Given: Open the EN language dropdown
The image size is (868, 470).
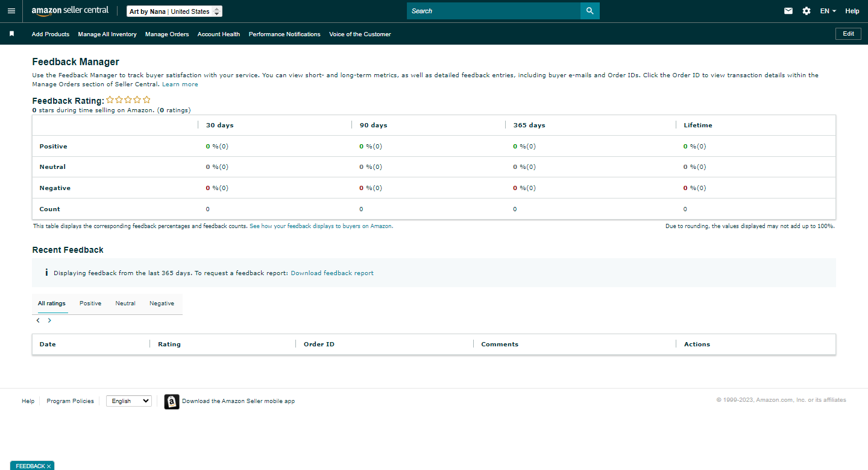Looking at the screenshot, I should 828,11.
